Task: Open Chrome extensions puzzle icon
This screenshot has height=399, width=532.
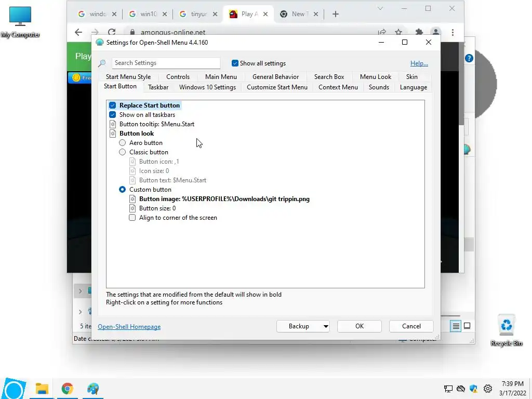Action: [419, 32]
